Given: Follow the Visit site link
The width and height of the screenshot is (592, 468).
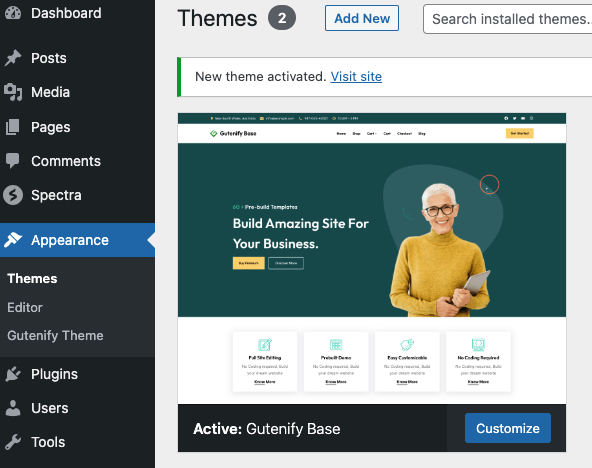Looking at the screenshot, I should coord(356,77).
